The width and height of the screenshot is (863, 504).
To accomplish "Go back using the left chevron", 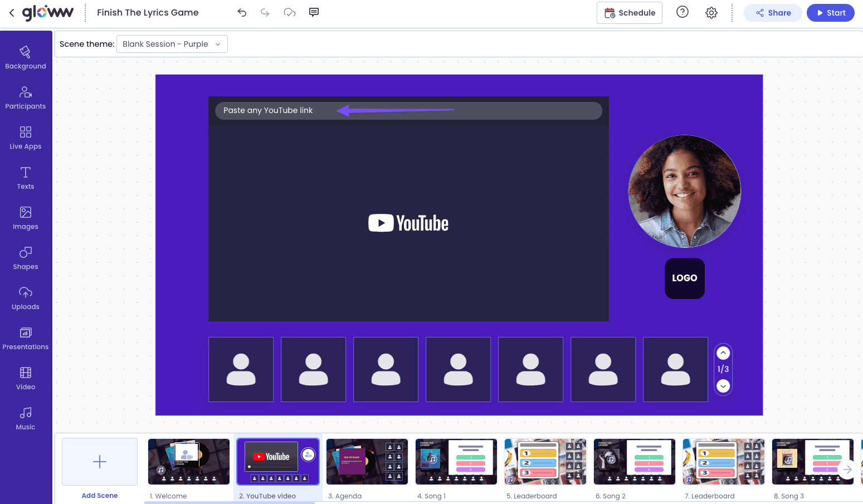I will tap(12, 12).
